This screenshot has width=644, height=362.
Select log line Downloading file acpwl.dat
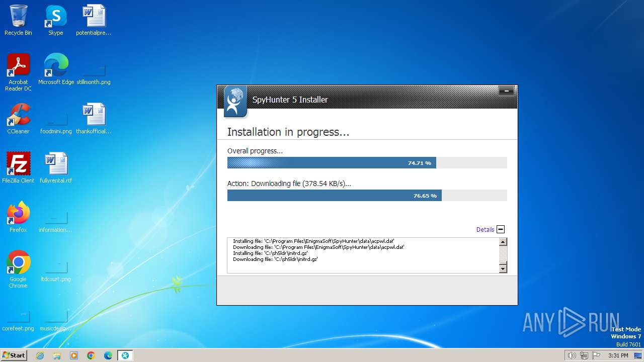(318, 247)
